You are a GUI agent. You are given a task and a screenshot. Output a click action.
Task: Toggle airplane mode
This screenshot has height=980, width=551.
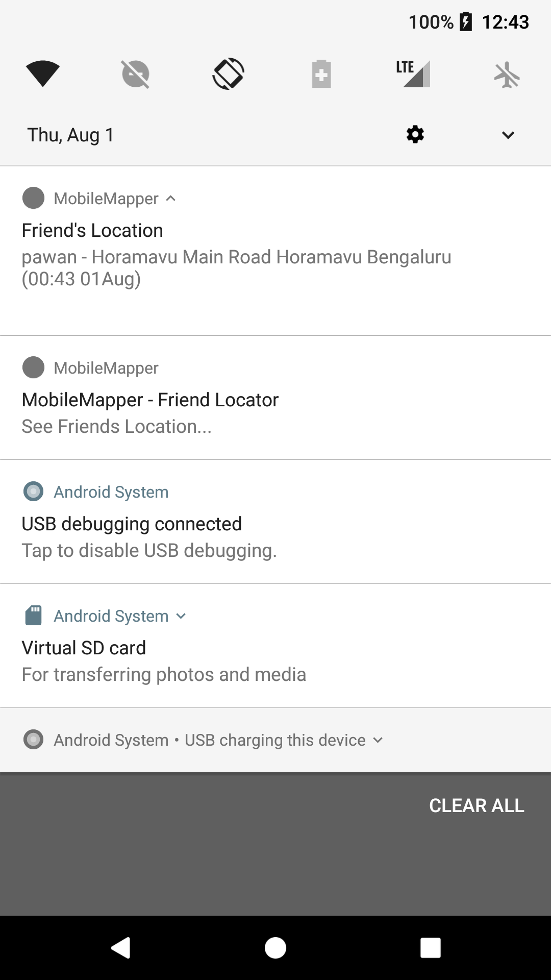tap(508, 74)
